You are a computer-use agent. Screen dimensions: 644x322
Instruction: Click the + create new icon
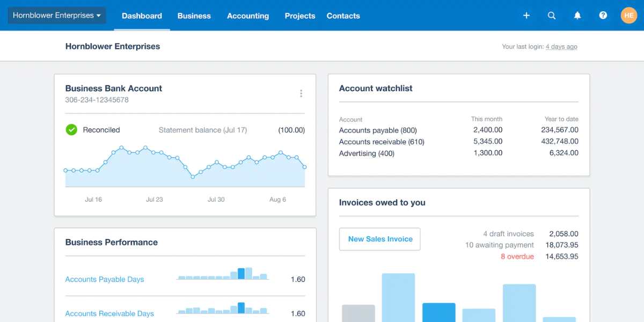(x=526, y=16)
